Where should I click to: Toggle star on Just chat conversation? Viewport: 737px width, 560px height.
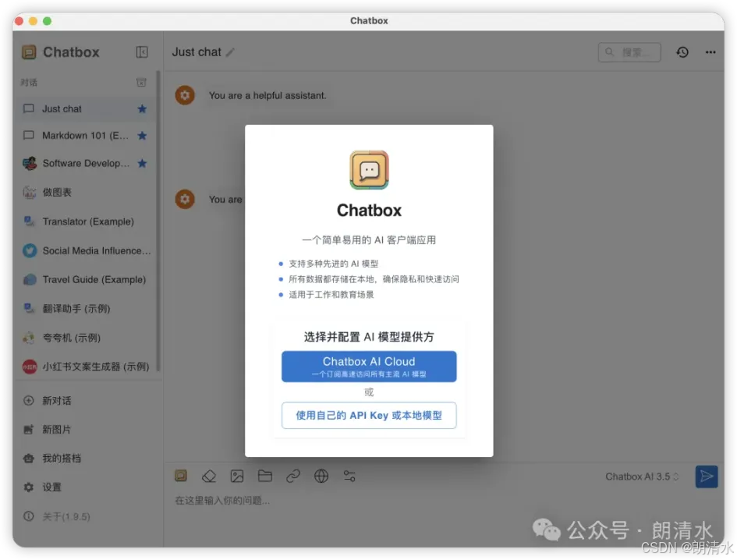(142, 109)
